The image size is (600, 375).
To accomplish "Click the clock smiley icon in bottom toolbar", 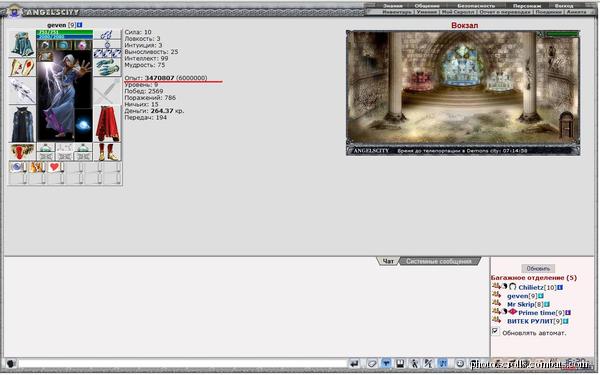I will point(460,364).
